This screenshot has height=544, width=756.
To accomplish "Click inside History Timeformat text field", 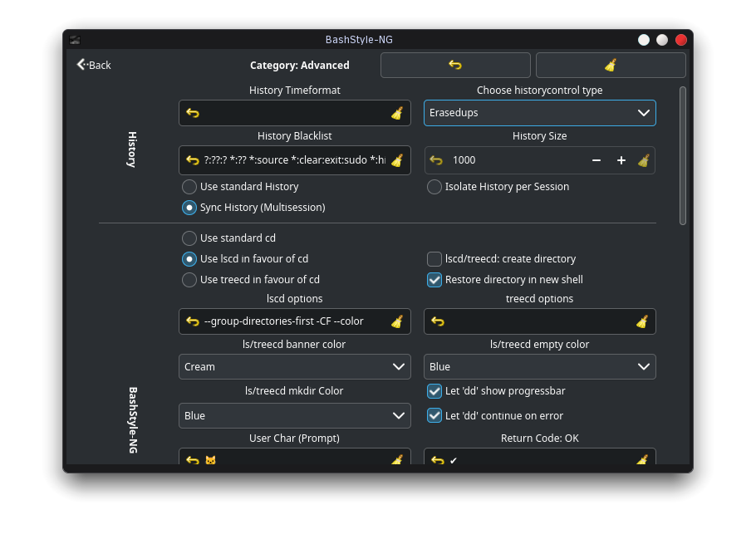I will (295, 113).
